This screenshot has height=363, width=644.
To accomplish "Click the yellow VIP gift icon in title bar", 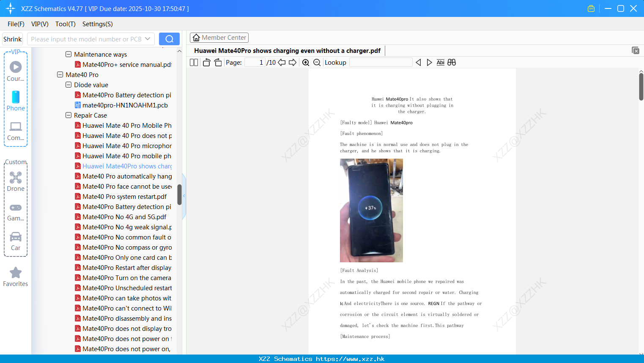I will (591, 8).
